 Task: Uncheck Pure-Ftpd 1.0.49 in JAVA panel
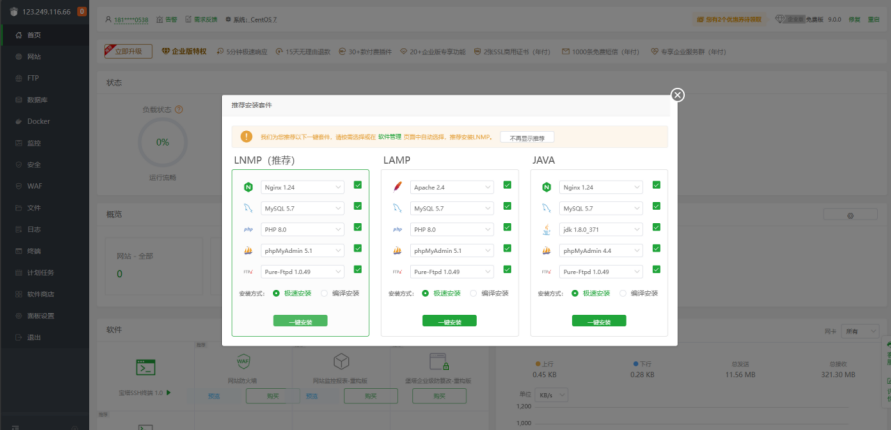pos(656,269)
